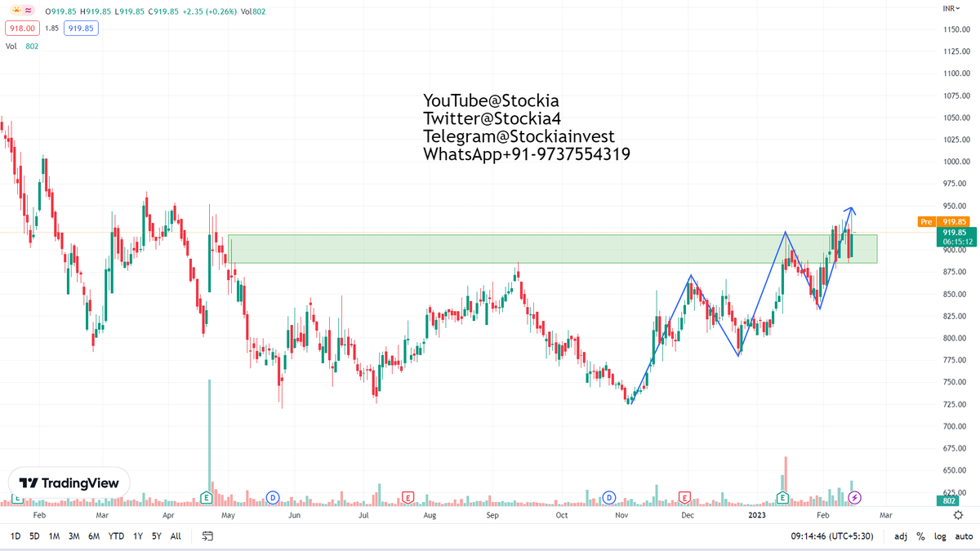Click the Jul label on time axis
Screen dimensions: 980x551
click(363, 515)
